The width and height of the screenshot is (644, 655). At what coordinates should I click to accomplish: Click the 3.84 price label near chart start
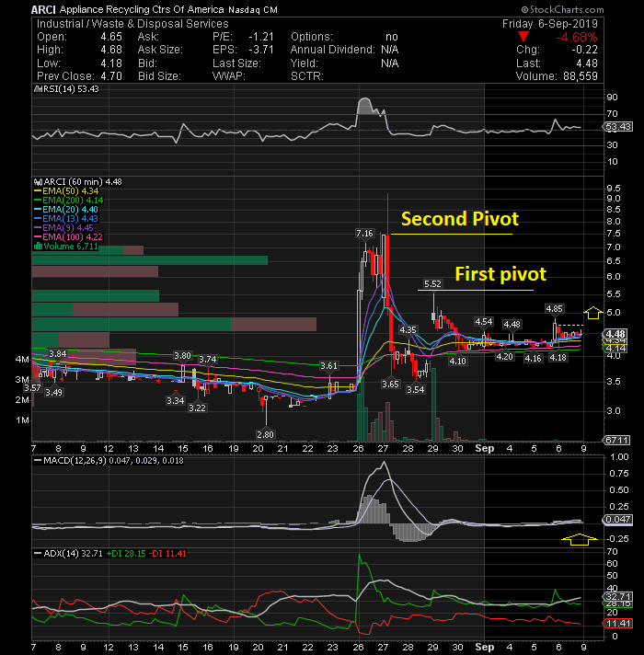pos(58,354)
